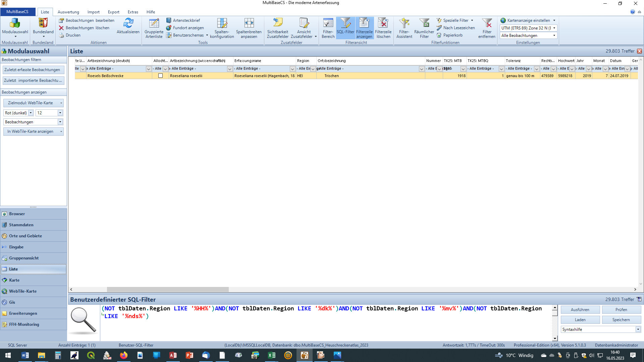Click Räumlicher Filter
The height and width of the screenshot is (362, 644).
coord(424,28)
